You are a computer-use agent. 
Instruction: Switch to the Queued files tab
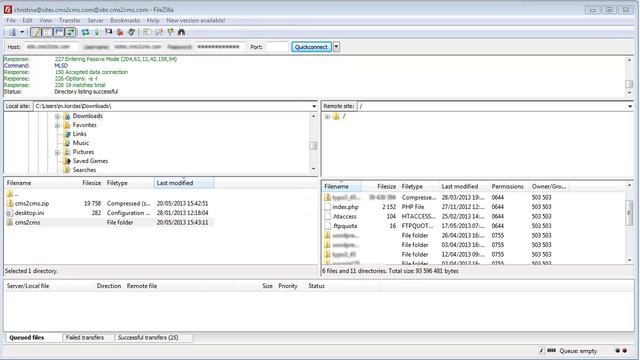click(27, 338)
